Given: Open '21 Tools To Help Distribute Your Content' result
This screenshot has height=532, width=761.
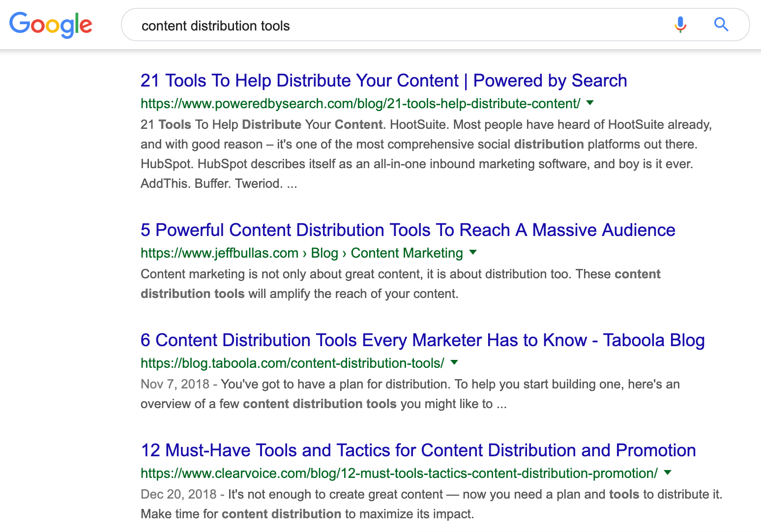Looking at the screenshot, I should 383,81.
